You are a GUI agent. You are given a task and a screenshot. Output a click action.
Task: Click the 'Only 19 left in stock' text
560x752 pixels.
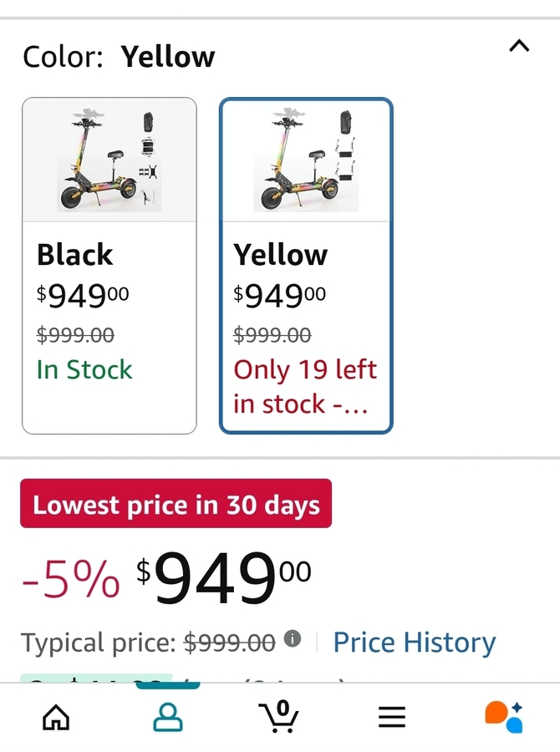(305, 386)
